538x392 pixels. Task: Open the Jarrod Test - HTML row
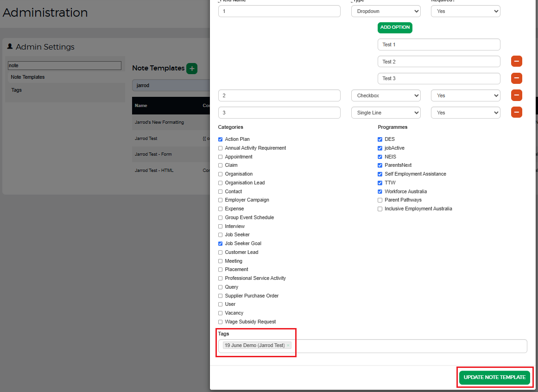coord(171,171)
